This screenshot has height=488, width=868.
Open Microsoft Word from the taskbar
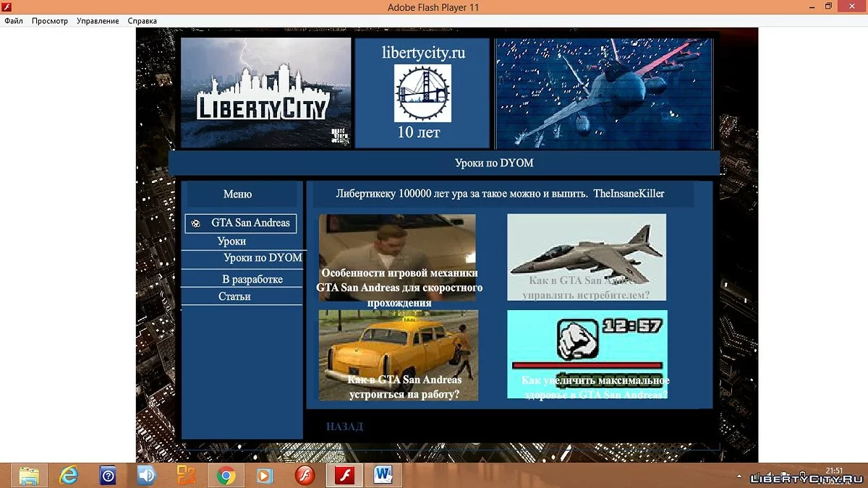[383, 475]
